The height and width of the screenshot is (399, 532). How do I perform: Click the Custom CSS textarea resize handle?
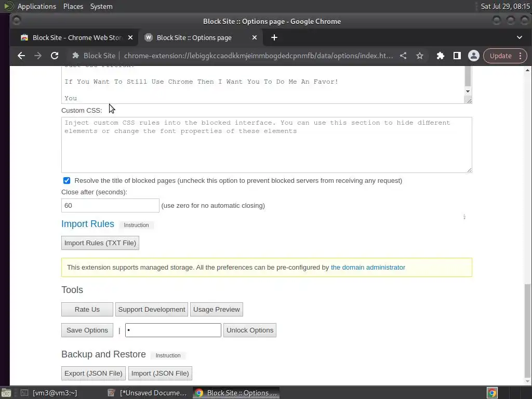click(x=469, y=170)
